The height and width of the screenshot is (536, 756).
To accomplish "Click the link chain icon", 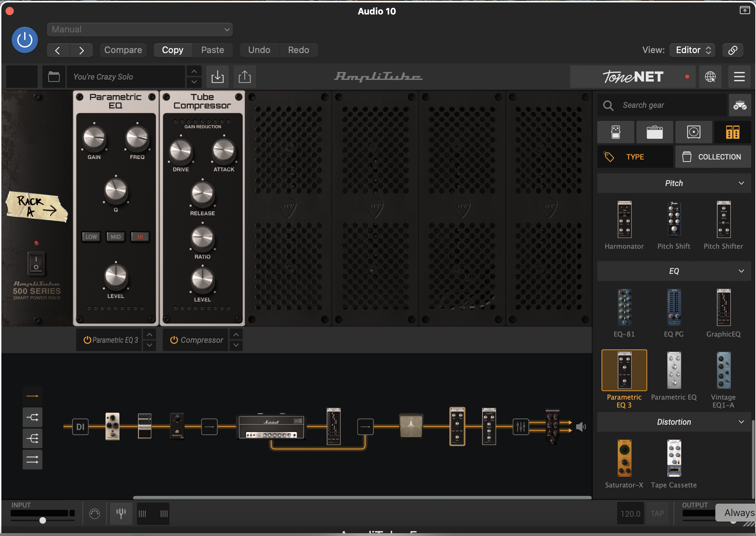I will 733,50.
